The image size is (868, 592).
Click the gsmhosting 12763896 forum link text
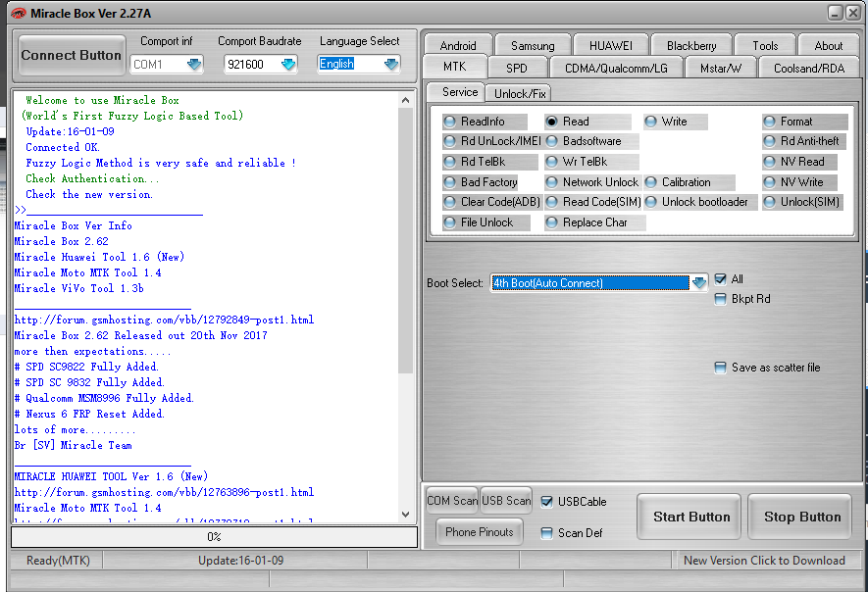click(x=164, y=492)
